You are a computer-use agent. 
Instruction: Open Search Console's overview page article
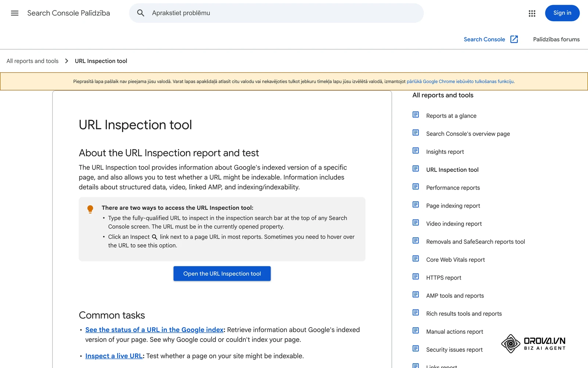468,134
